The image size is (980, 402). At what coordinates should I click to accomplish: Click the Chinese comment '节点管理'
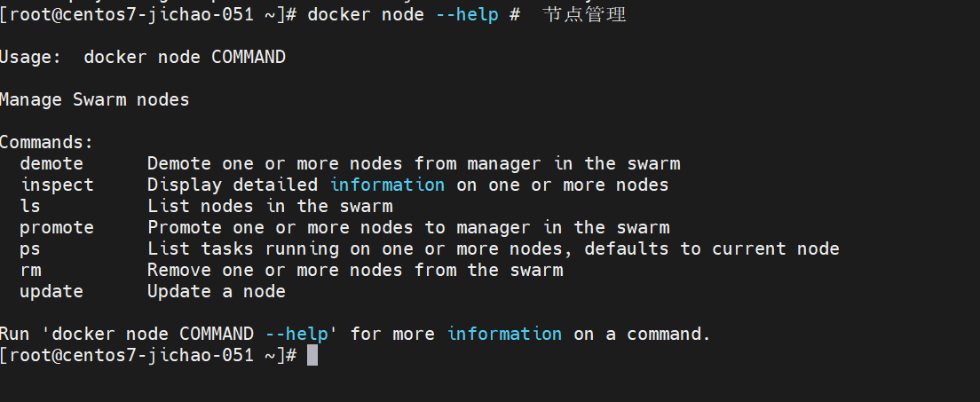click(x=585, y=14)
